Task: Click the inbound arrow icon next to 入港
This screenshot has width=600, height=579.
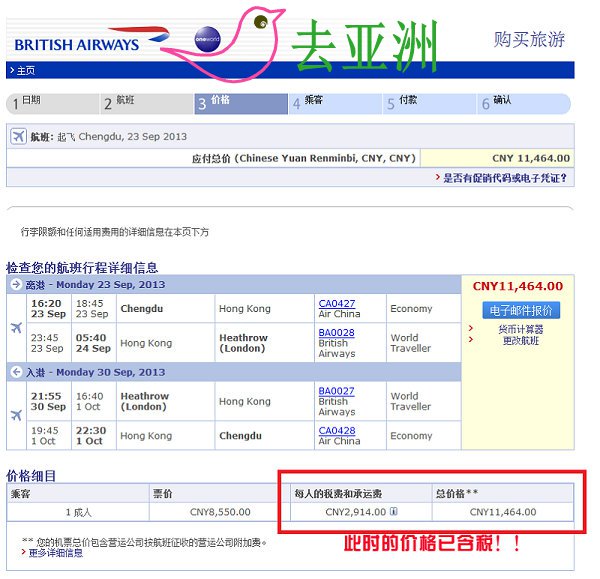Action: [16, 372]
